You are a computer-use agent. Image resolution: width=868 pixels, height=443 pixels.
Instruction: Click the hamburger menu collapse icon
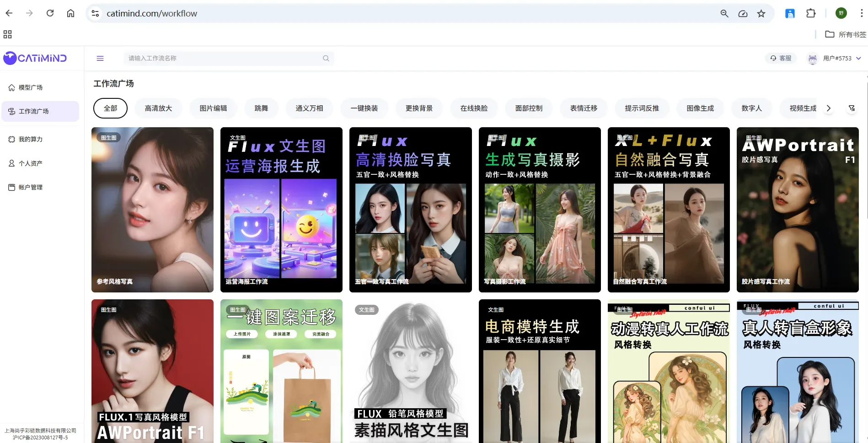click(x=100, y=58)
